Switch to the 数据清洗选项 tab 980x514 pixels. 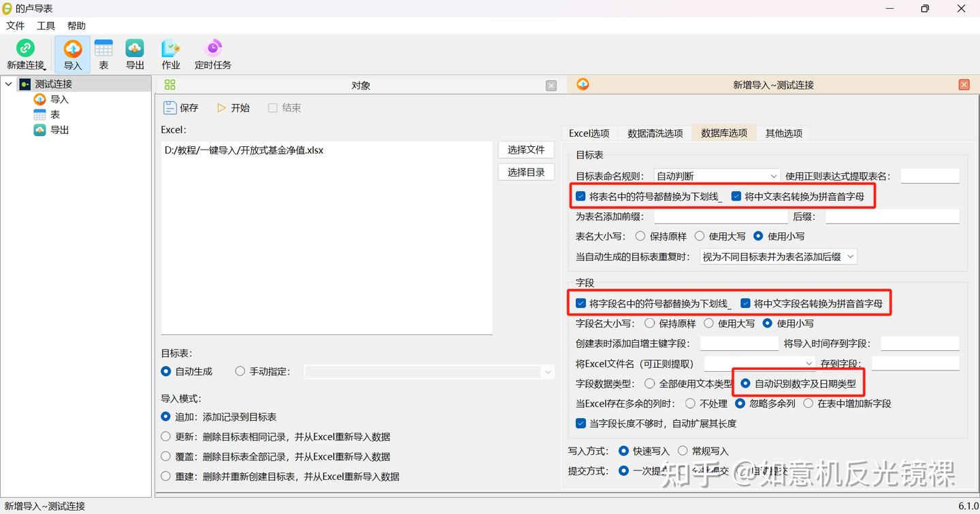[655, 133]
